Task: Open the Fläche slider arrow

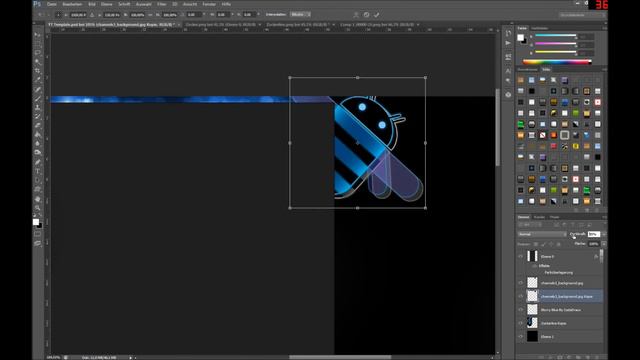Action: point(604,244)
